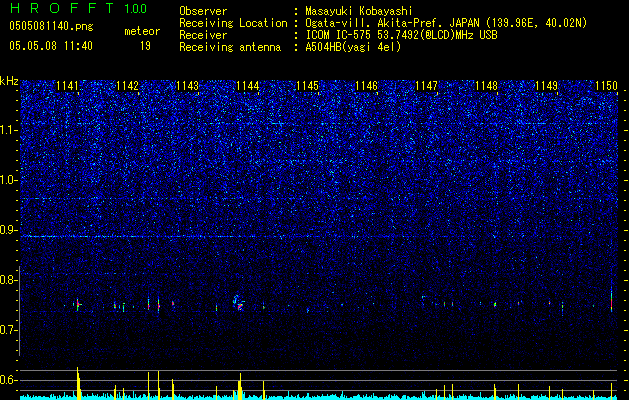
Task: Click time marker 1147
Action: click(x=426, y=86)
